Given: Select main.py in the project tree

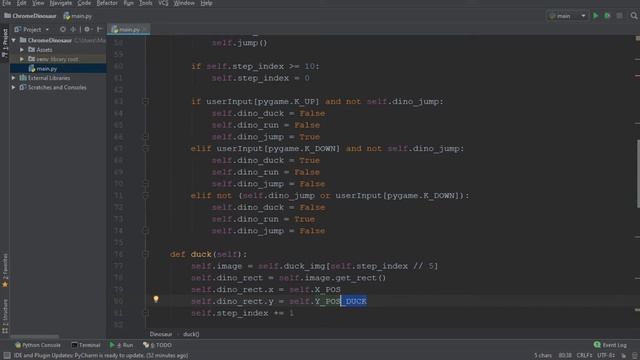Looking at the screenshot, I should pos(58,69).
